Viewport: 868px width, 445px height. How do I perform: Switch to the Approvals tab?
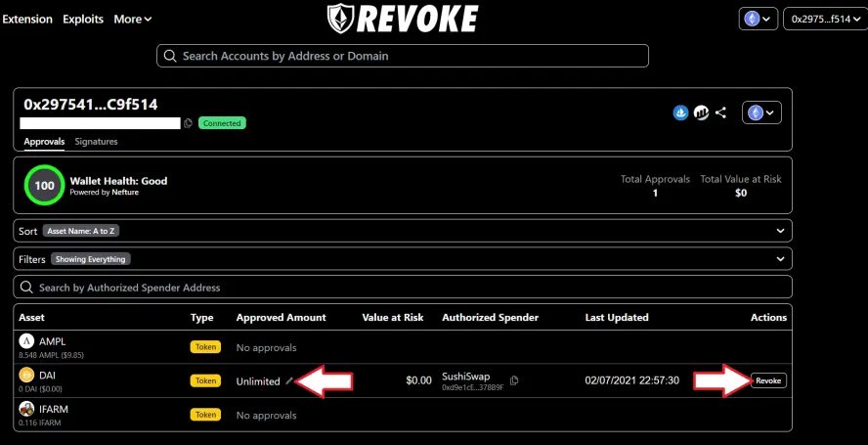point(44,141)
